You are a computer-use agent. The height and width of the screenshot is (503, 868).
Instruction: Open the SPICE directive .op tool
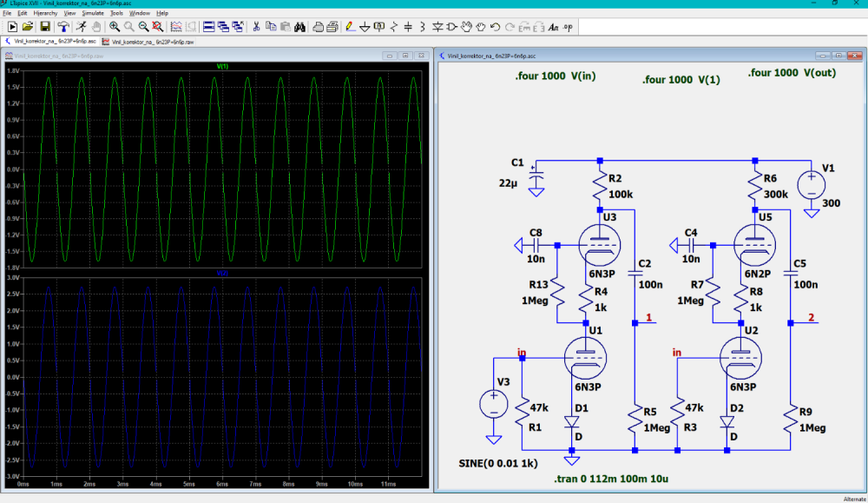pyautogui.click(x=568, y=27)
